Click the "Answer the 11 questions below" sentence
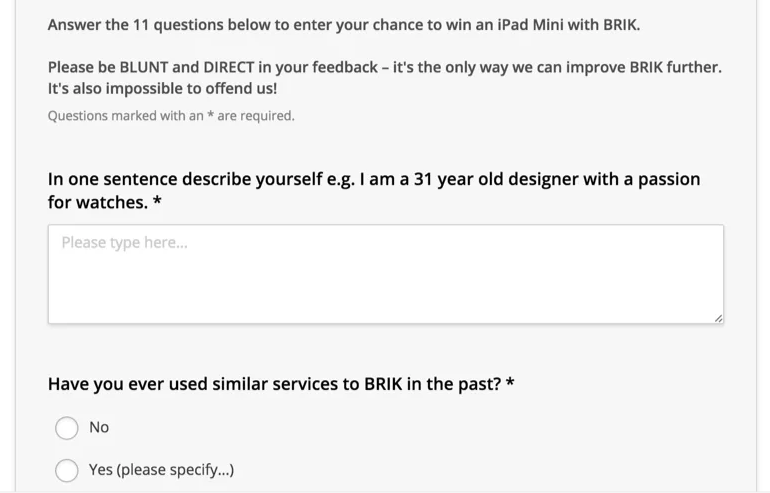This screenshot has height=493, width=770. [344, 25]
